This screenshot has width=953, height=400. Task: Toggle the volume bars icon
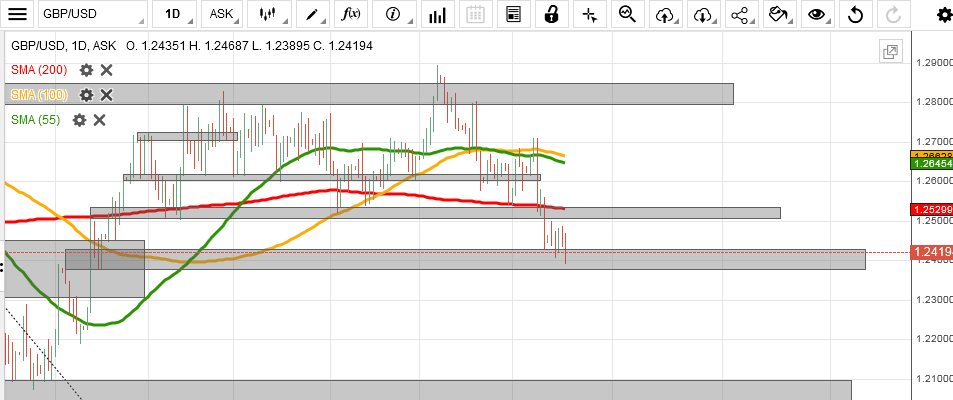pyautogui.click(x=437, y=14)
